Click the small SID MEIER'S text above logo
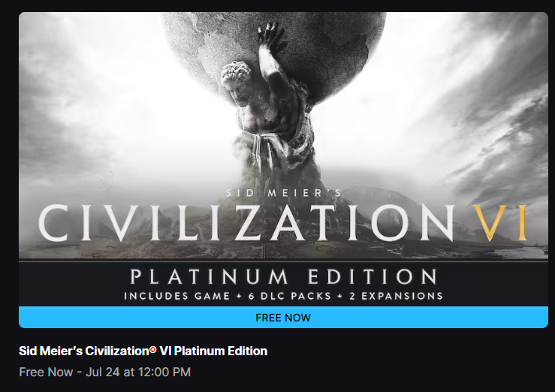This screenshot has width=555, height=392. pyautogui.click(x=283, y=193)
